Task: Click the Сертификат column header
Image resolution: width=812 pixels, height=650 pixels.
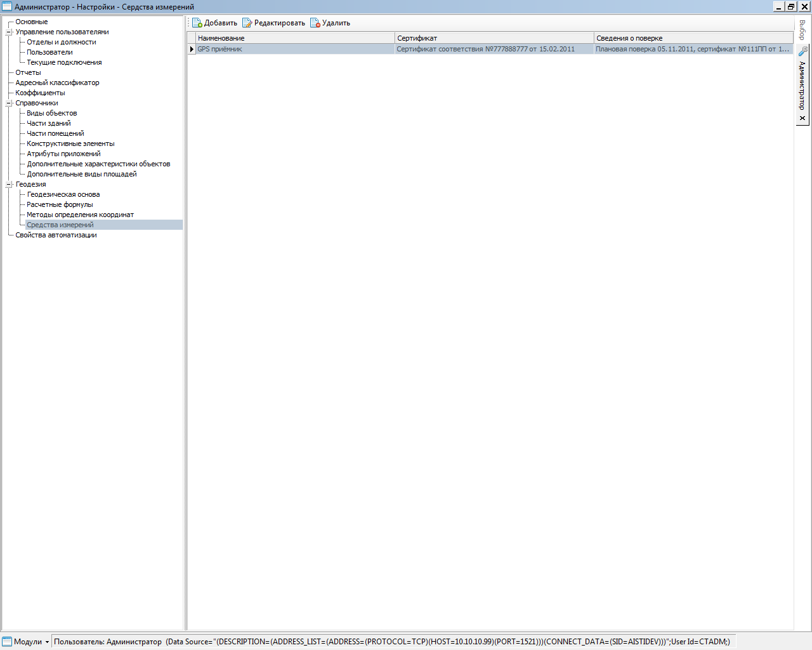Action: (x=494, y=38)
